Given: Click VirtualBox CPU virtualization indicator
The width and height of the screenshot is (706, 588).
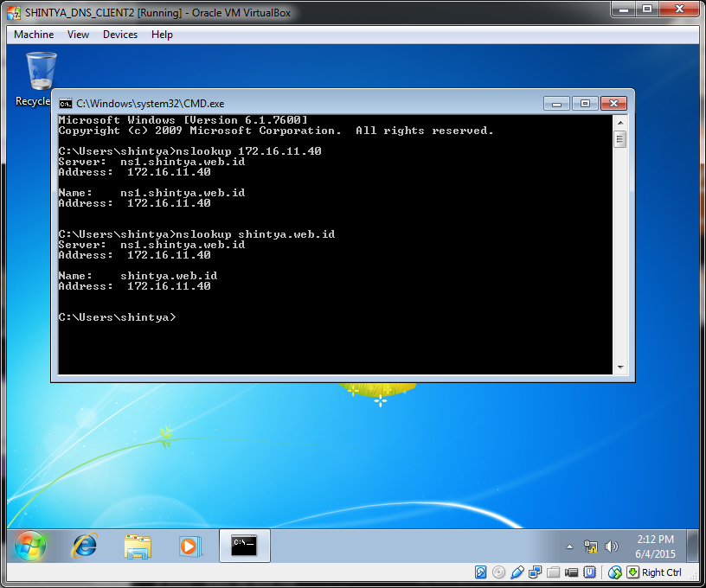Looking at the screenshot, I should 589,572.
